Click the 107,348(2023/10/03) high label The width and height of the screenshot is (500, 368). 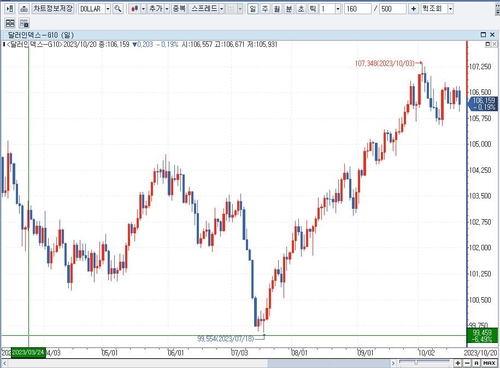click(384, 63)
